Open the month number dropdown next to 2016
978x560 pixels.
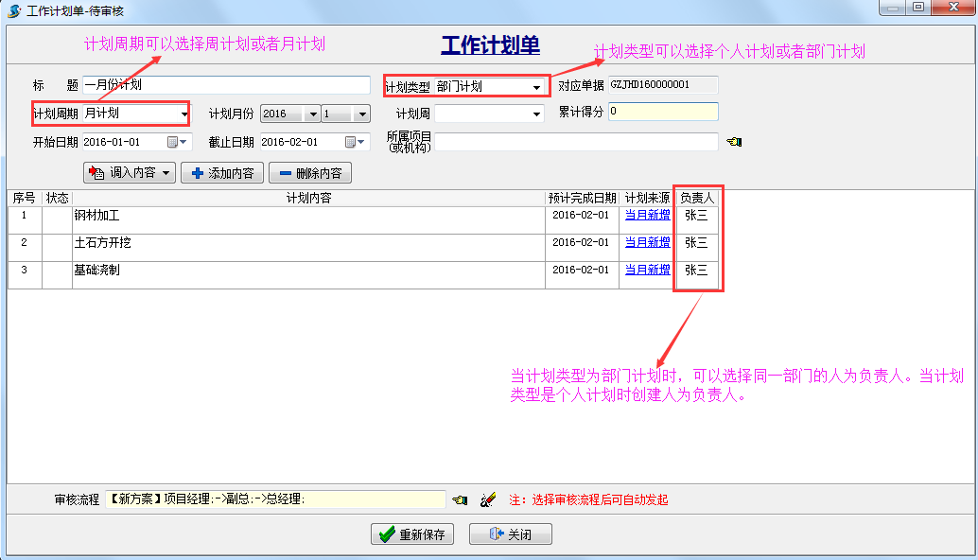[x=360, y=113]
